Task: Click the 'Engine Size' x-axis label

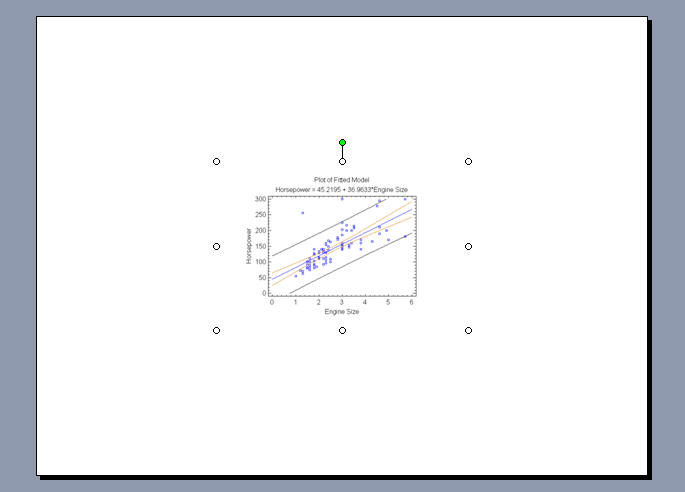Action: (x=342, y=312)
